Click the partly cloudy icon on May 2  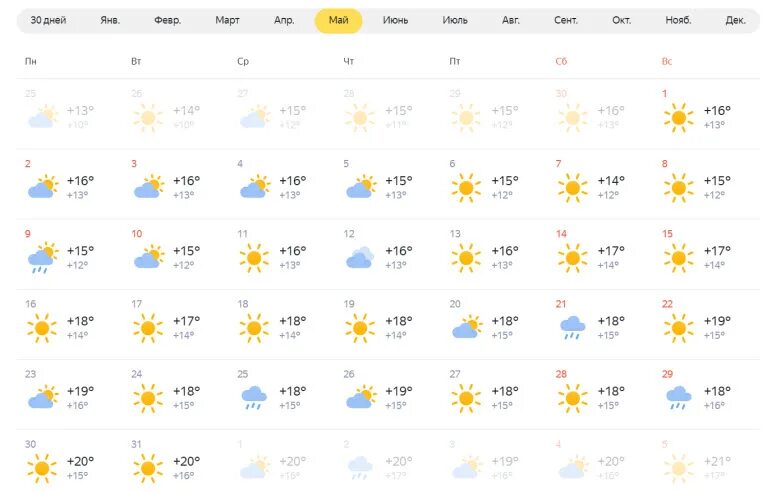click(43, 187)
